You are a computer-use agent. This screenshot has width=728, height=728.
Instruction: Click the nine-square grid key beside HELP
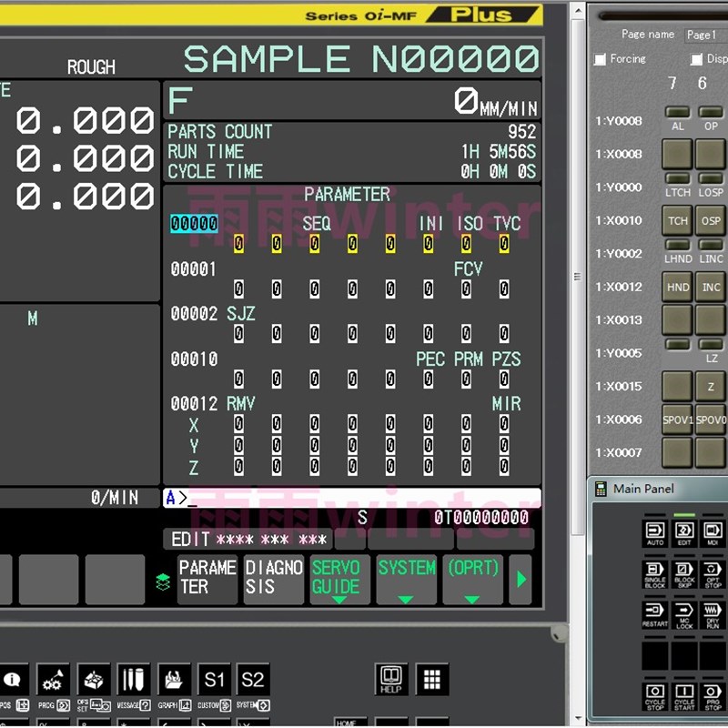(x=431, y=679)
